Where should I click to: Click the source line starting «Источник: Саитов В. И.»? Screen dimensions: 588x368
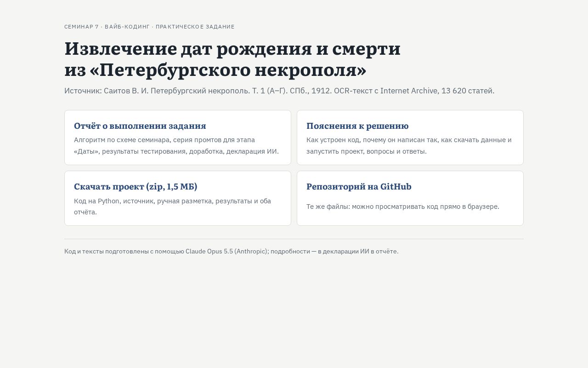point(279,91)
